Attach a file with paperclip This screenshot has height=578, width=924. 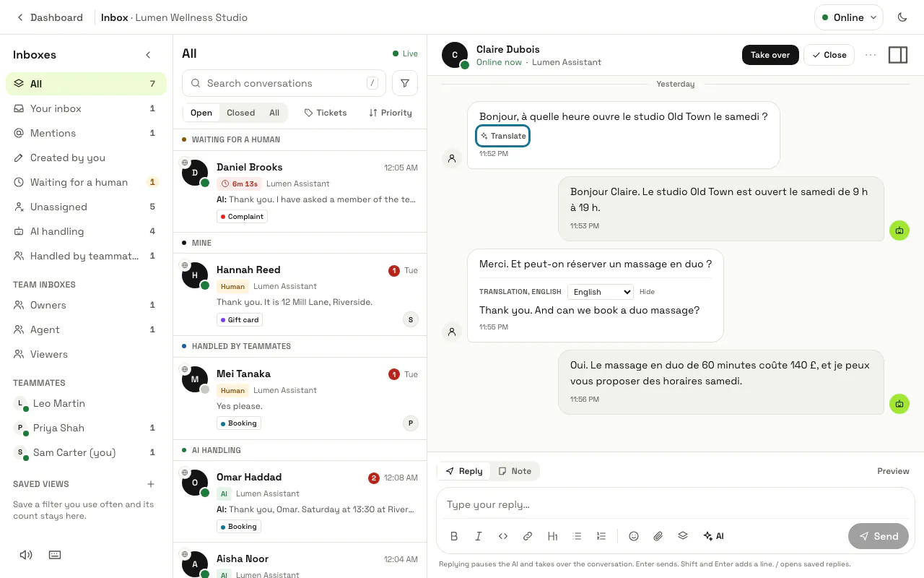658,536
